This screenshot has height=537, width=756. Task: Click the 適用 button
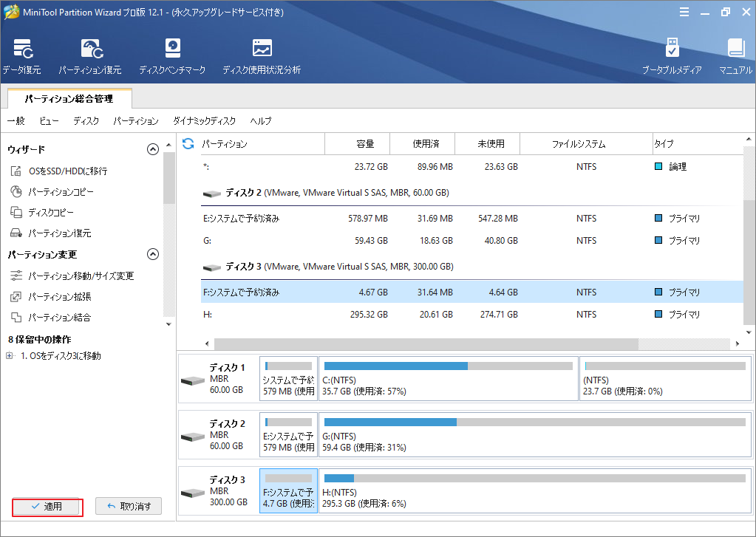click(x=47, y=506)
